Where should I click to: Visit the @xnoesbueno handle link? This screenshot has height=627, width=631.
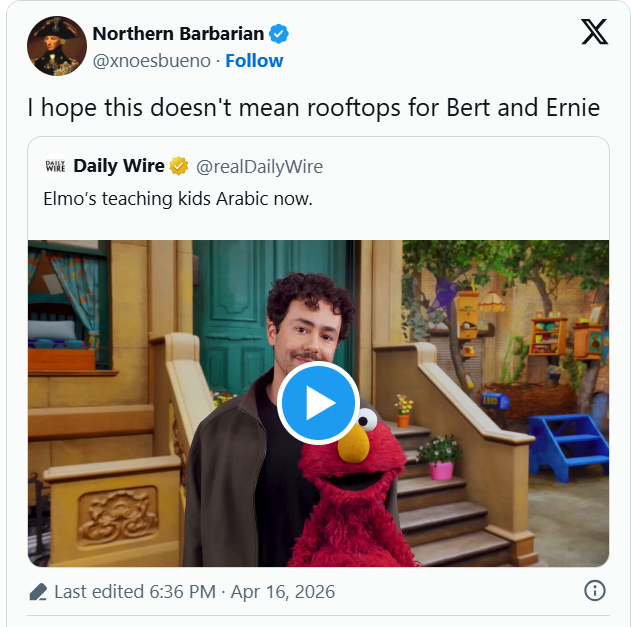pyautogui.click(x=152, y=61)
